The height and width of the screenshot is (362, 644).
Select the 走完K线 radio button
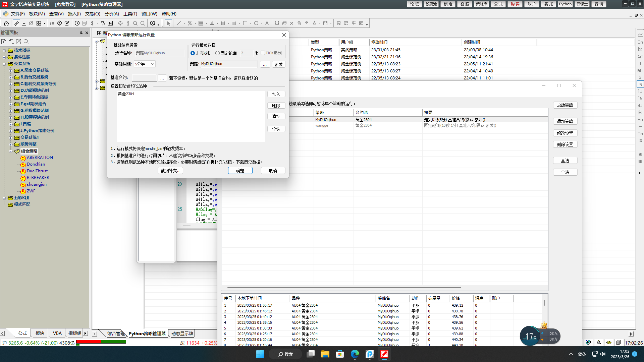[x=193, y=53]
